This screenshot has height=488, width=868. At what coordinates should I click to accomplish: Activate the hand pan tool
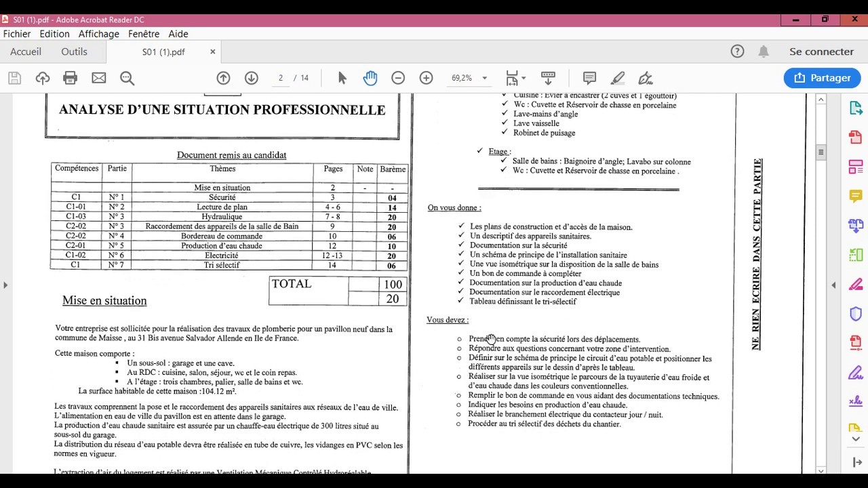(370, 78)
